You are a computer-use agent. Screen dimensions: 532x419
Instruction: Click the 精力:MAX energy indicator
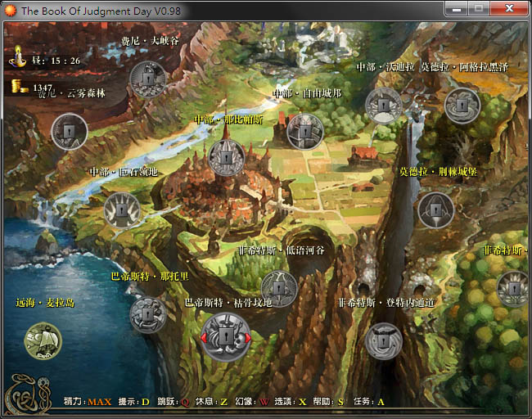88,402
